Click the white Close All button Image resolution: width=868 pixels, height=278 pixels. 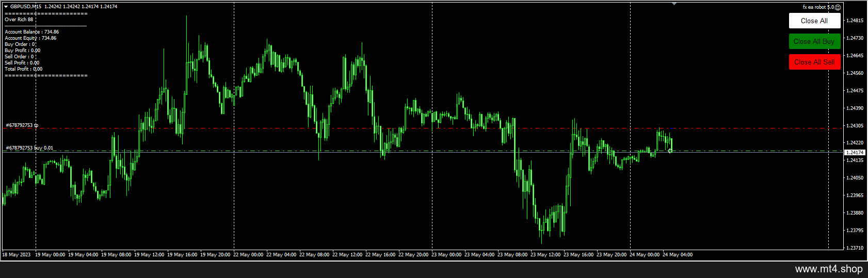coord(814,21)
